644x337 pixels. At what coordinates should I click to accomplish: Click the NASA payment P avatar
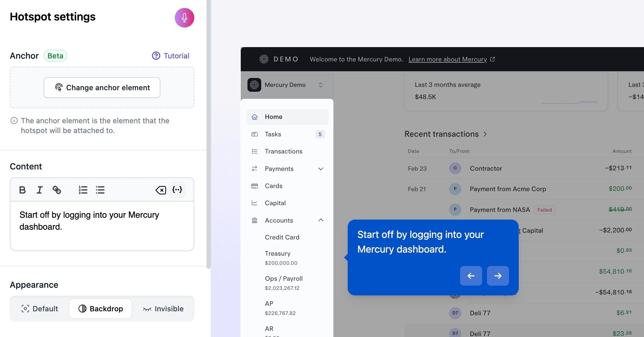pos(455,209)
